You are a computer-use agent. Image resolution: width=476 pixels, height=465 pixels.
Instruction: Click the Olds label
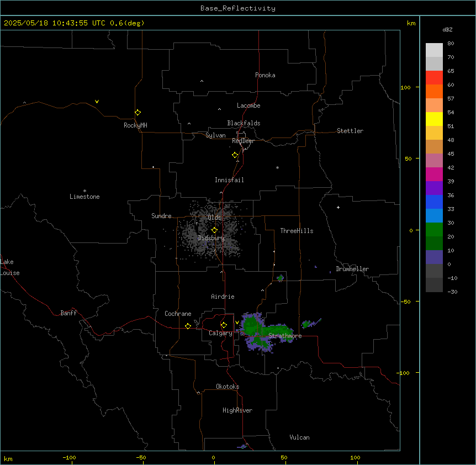(214, 218)
